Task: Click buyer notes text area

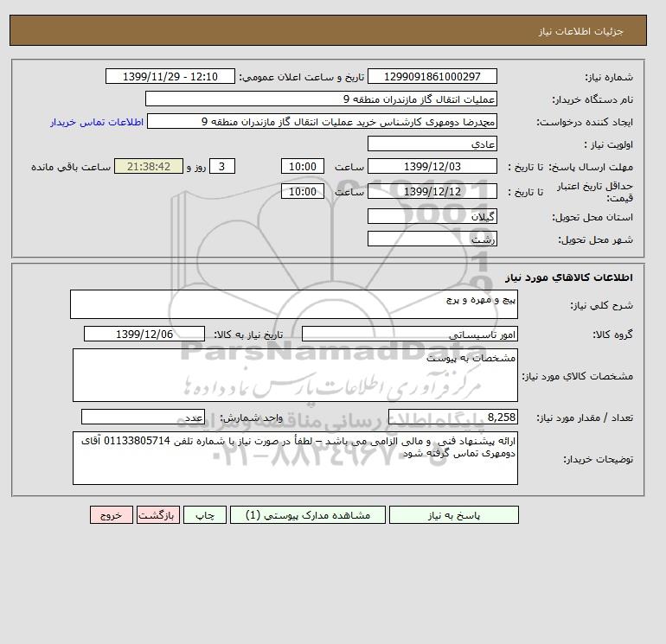Action: point(295,458)
